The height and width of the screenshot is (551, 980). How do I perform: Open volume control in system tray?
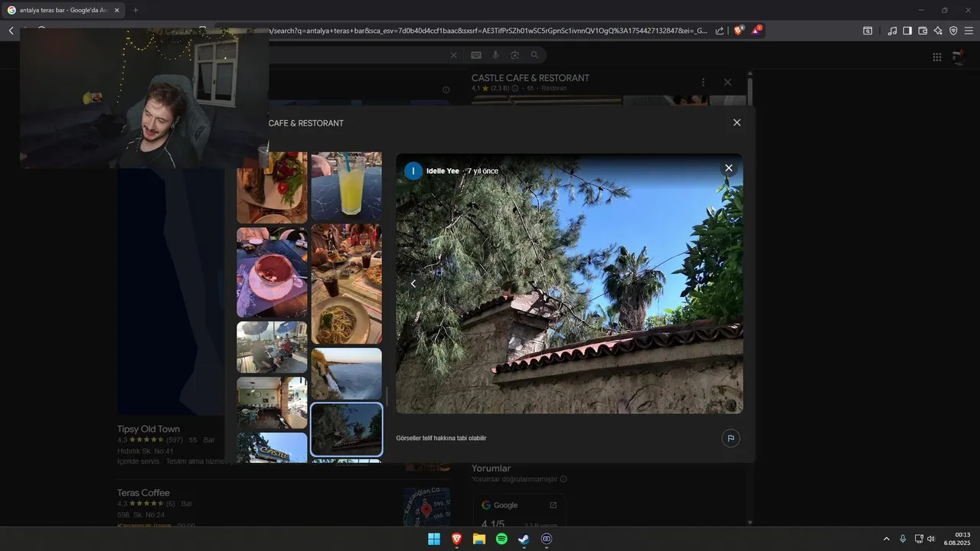coord(931,539)
